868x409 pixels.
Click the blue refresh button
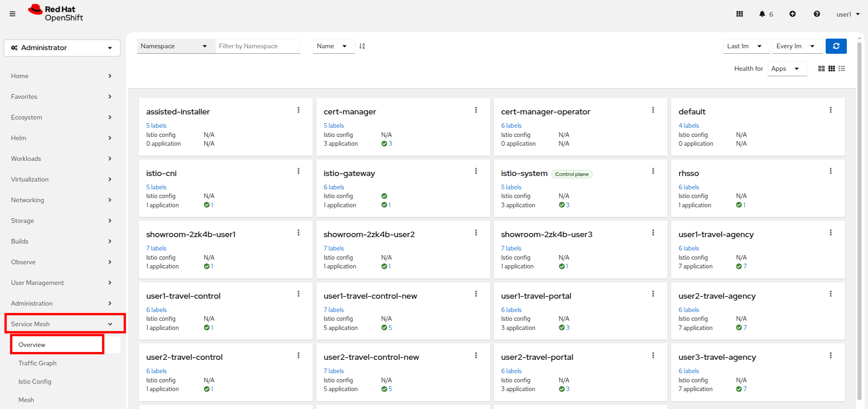pyautogui.click(x=836, y=46)
